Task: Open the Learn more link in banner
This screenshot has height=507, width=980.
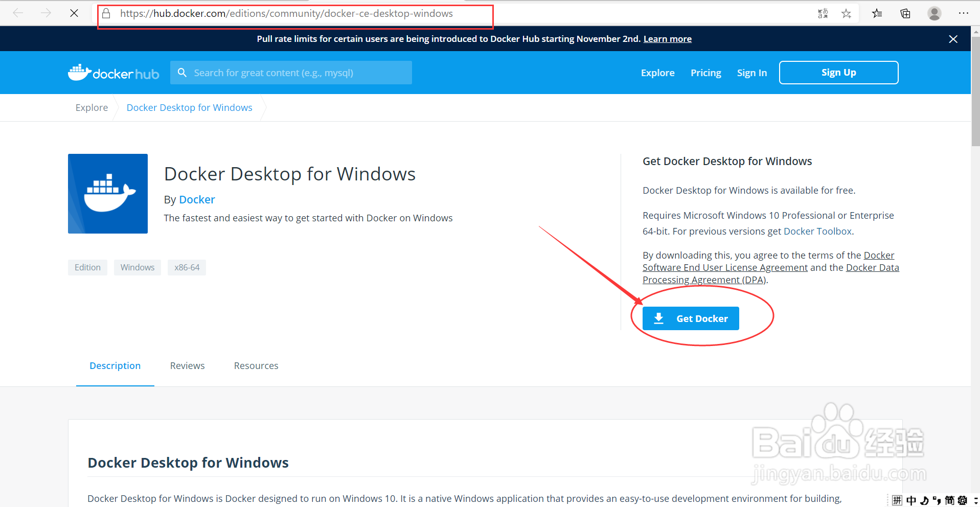Action: click(x=667, y=39)
